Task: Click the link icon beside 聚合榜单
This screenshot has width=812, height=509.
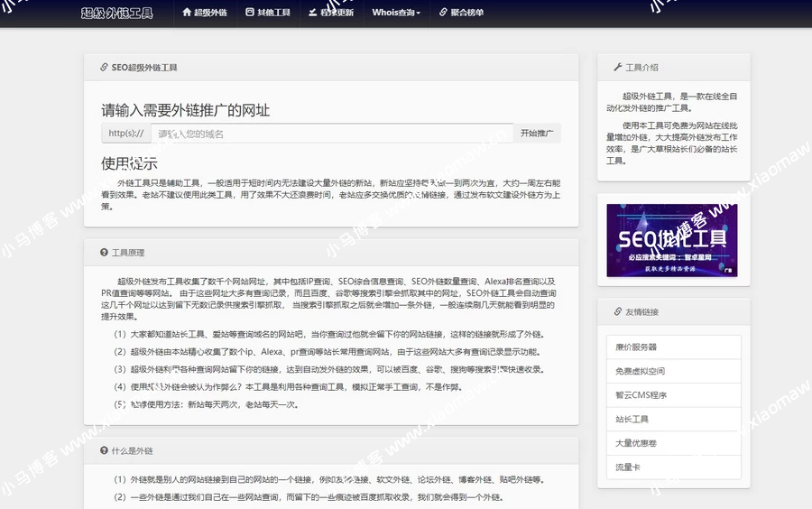Action: coord(442,13)
